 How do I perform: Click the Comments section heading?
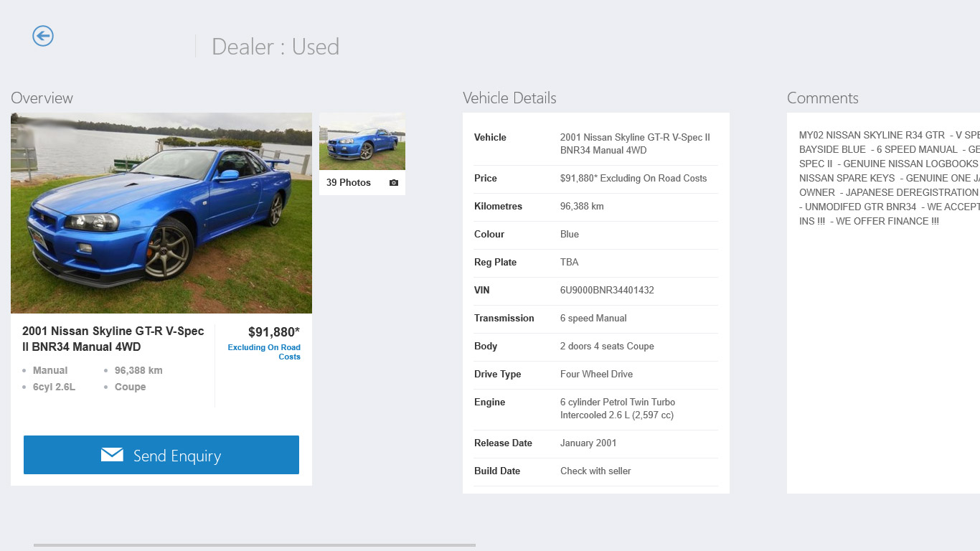pyautogui.click(x=822, y=98)
